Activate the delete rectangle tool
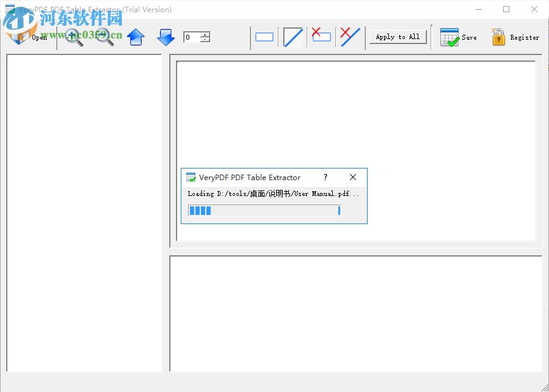 pos(321,37)
